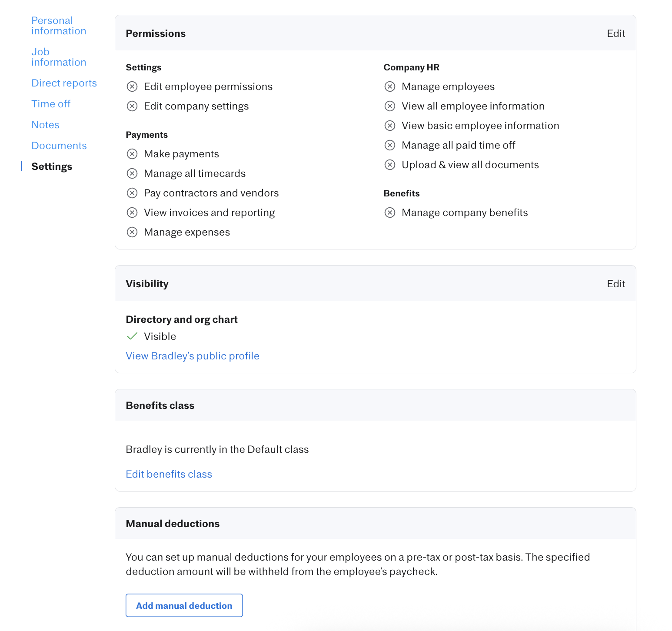Screen dimensions: 672x631
Task: Click the X icon next to Make payments
Action: [132, 154]
